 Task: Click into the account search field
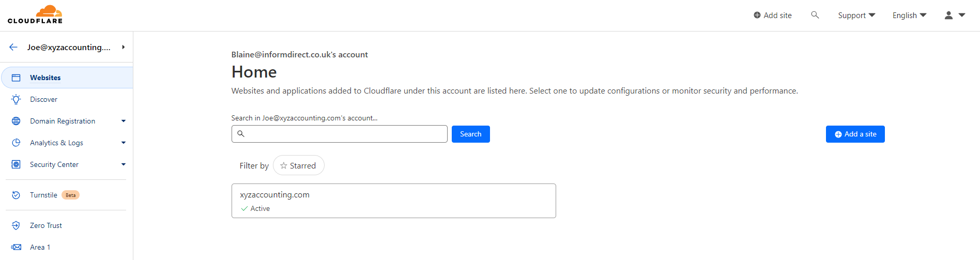(x=340, y=134)
